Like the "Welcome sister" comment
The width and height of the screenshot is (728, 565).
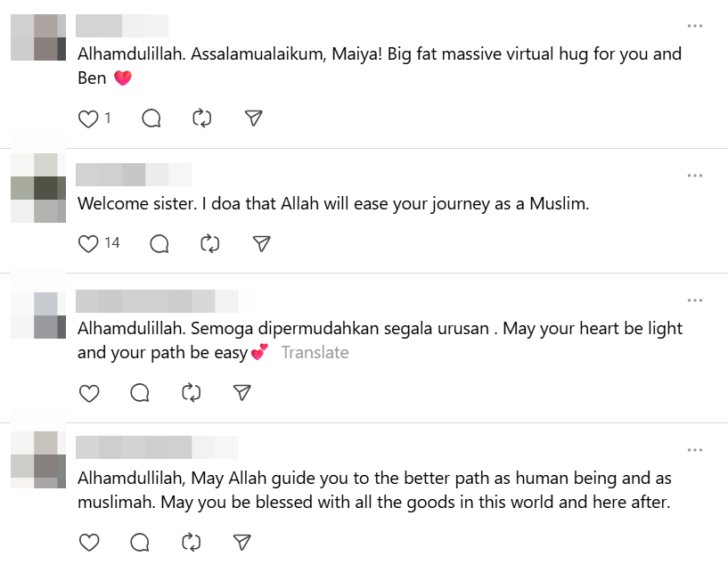tap(88, 243)
